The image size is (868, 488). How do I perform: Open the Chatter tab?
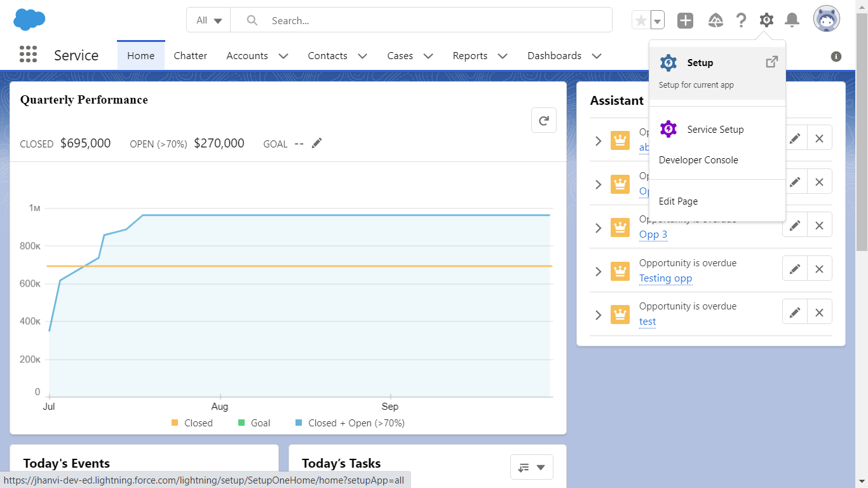pyautogui.click(x=191, y=56)
